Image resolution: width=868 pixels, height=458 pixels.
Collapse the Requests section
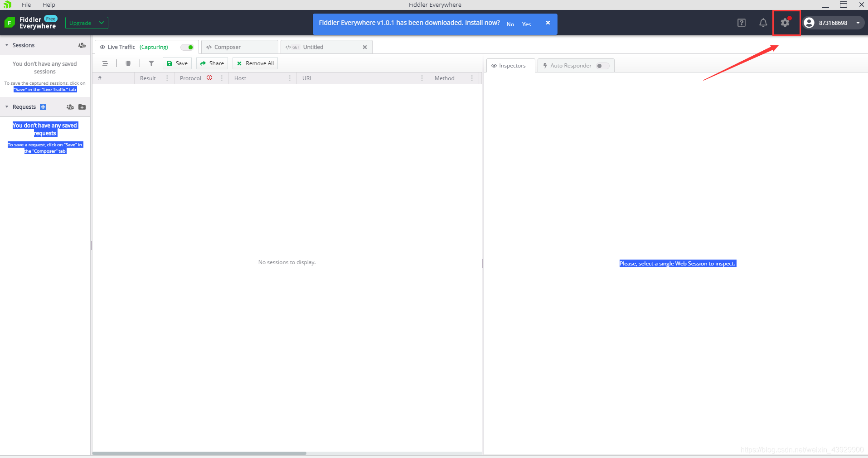[x=7, y=107]
